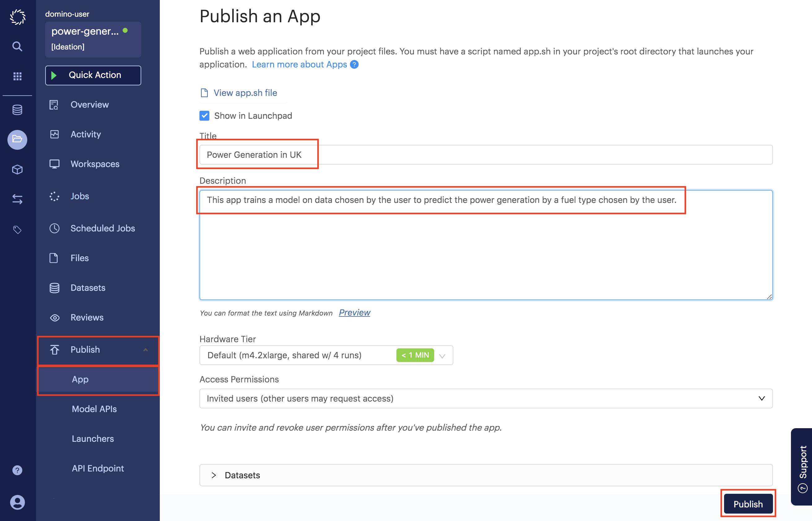812x521 pixels.
Task: Expand the Datasets section
Action: [215, 475]
